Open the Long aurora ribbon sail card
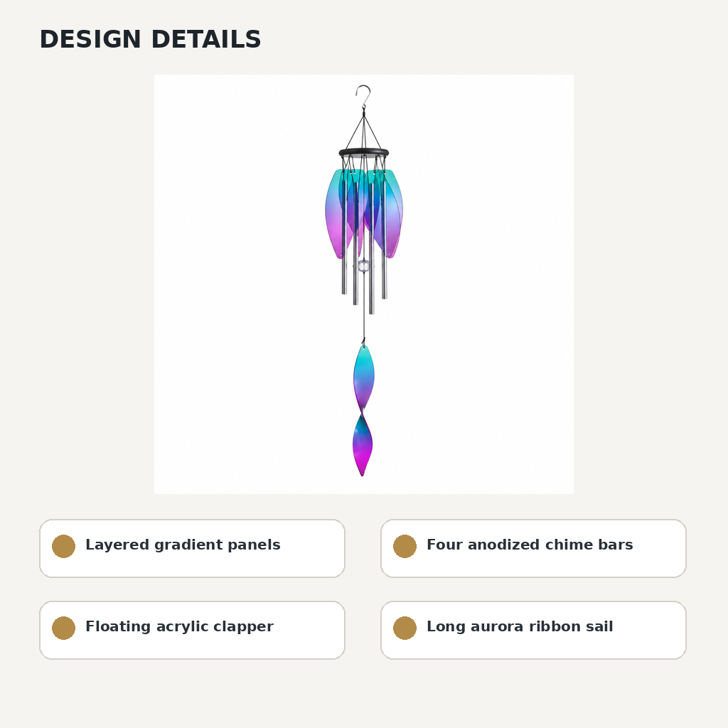 tap(533, 630)
